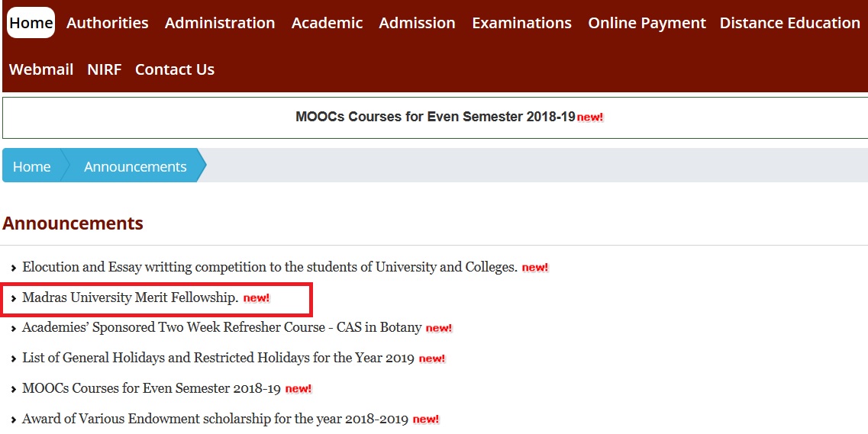
Task: Click the MOOCs Courses banner headline
Action: point(435,117)
